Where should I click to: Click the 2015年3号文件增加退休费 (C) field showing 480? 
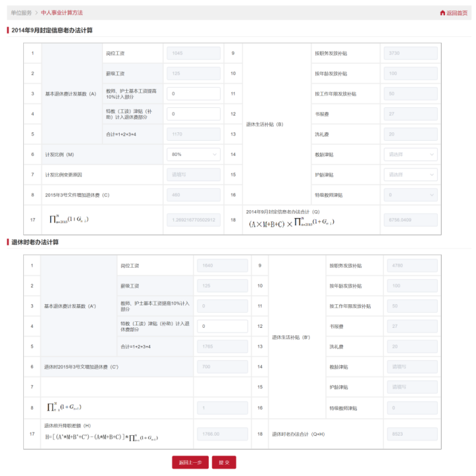194,196
